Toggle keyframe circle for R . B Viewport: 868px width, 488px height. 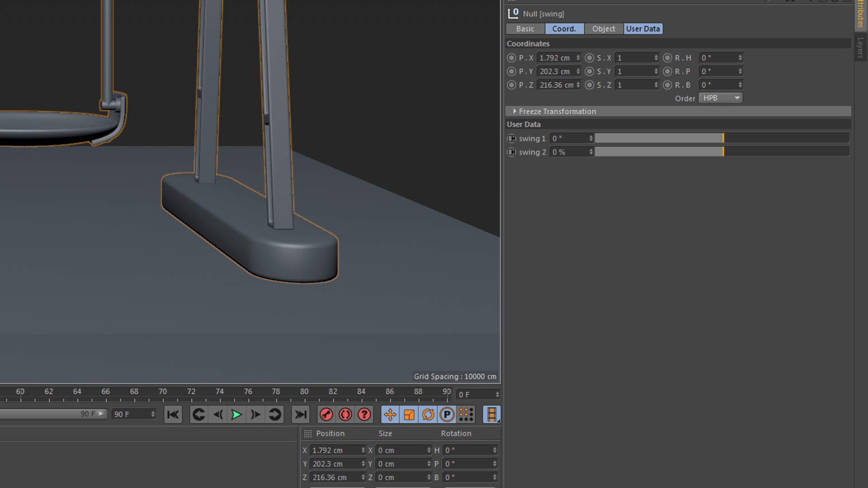[668, 85]
